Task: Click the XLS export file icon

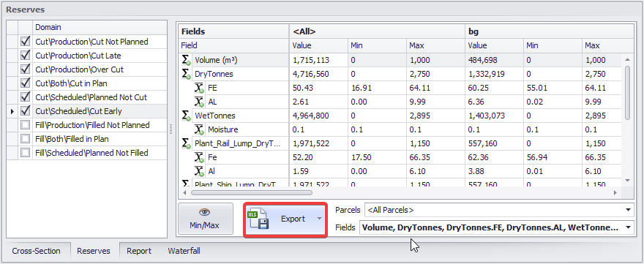Action: pyautogui.click(x=258, y=219)
